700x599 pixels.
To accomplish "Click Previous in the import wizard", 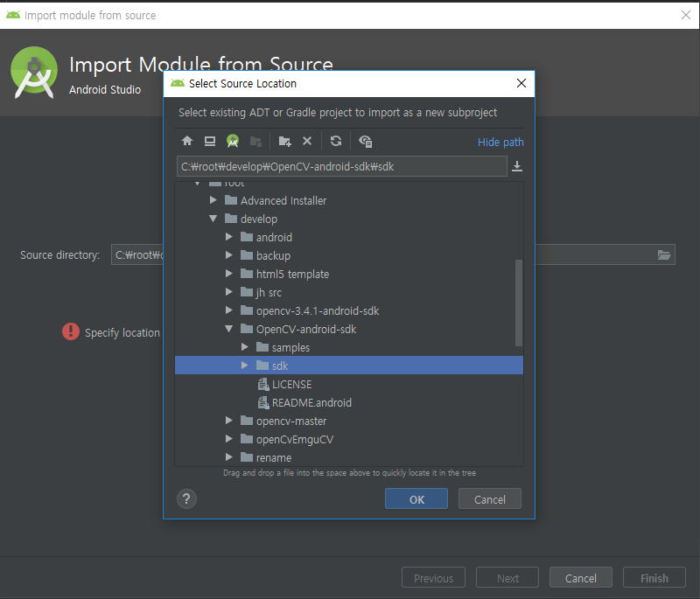I will click(x=433, y=578).
